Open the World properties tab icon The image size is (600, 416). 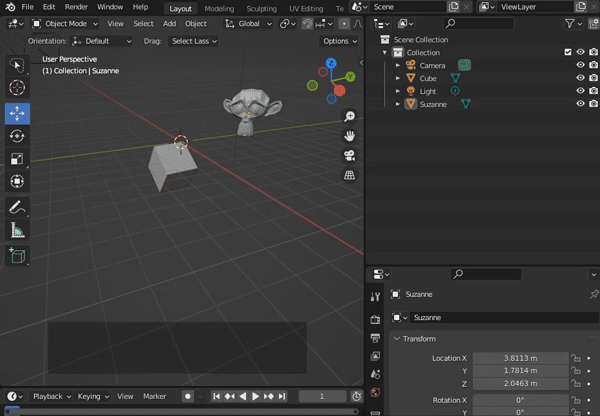[x=375, y=392]
